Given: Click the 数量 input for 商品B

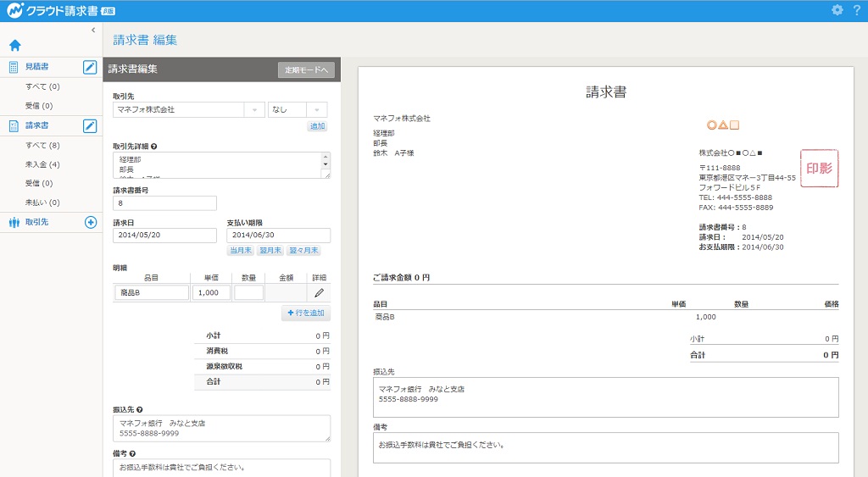Looking at the screenshot, I should point(248,292).
